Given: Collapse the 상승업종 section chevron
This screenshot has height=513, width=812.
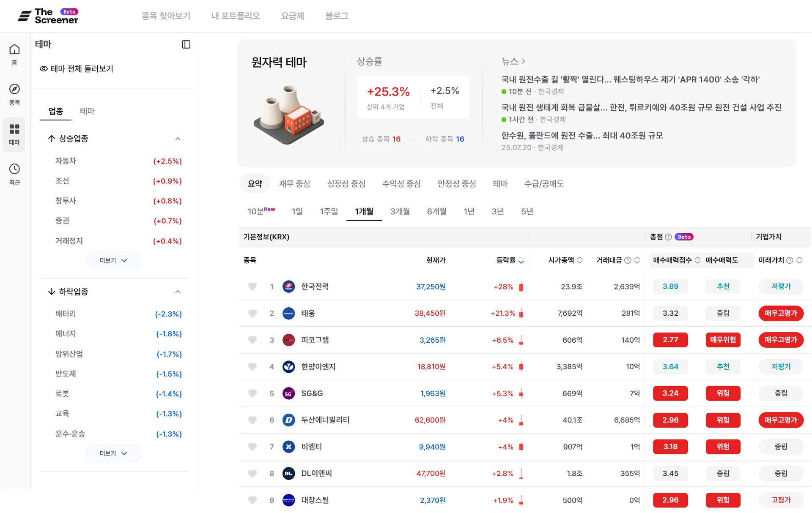Looking at the screenshot, I should (x=178, y=139).
